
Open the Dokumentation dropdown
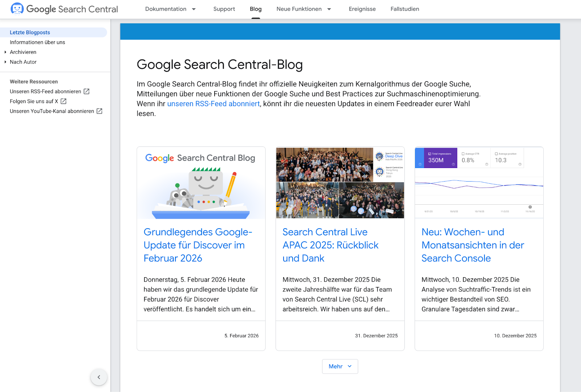coord(171,9)
